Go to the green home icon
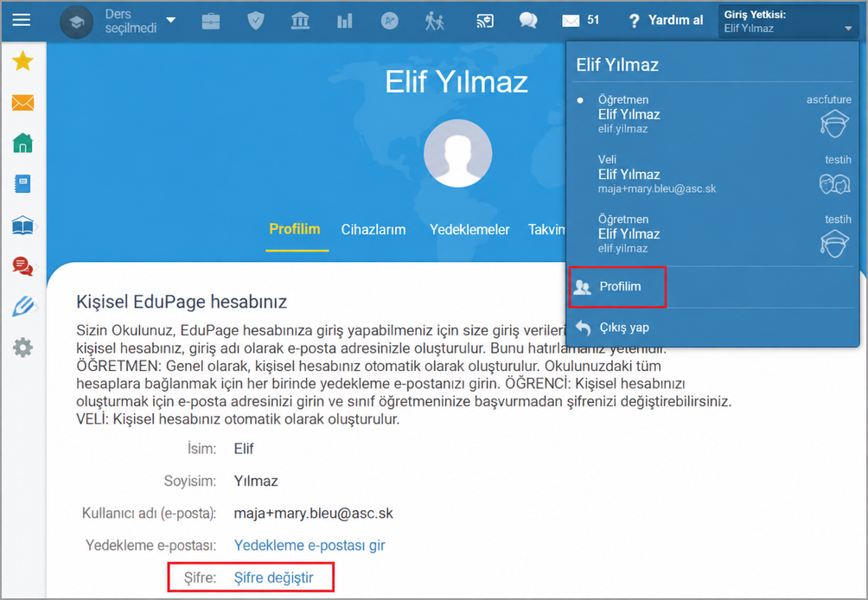The image size is (868, 600). [22, 143]
